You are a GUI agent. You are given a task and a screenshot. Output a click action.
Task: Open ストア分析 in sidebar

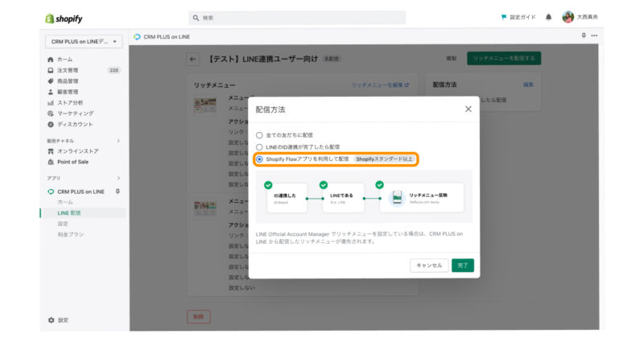70,102
